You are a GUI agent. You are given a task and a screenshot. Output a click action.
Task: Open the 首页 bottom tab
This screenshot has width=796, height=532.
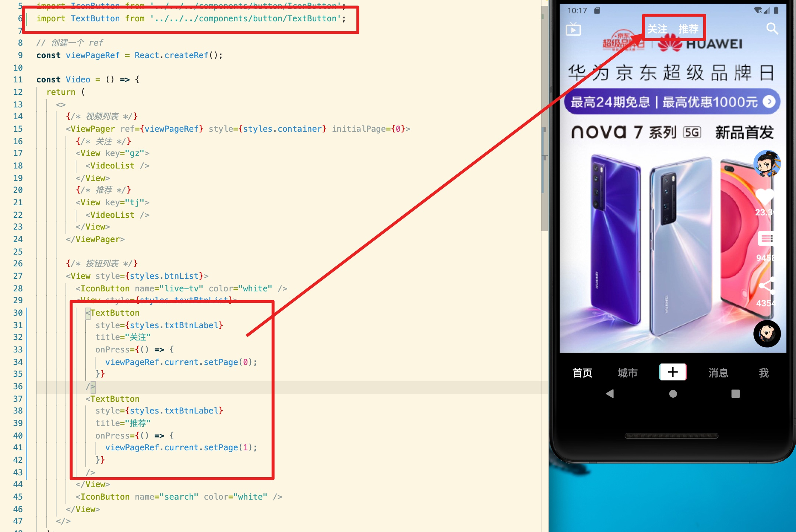[582, 373]
